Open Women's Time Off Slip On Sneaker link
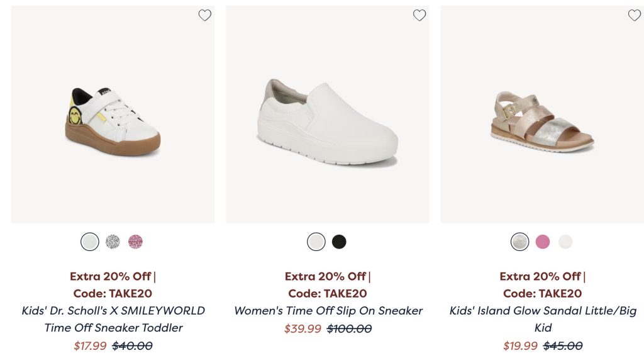The image size is (644, 363). [x=328, y=311]
